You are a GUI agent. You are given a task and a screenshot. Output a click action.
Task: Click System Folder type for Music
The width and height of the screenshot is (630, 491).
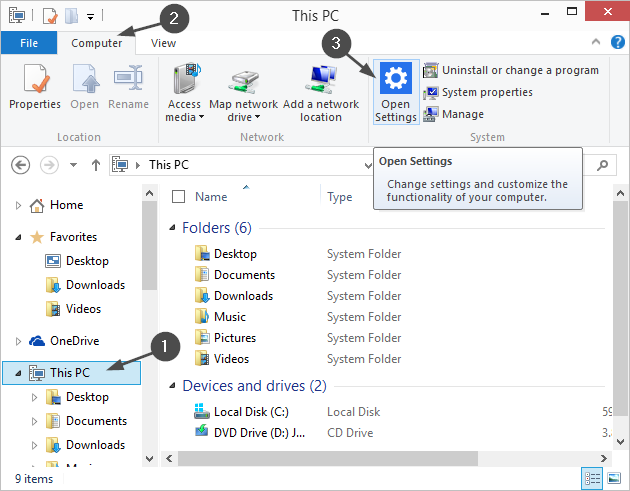pos(364,317)
